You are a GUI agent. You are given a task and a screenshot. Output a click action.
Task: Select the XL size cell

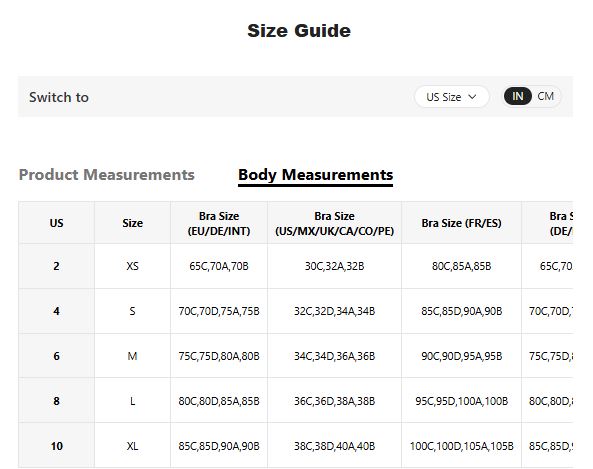point(132,446)
